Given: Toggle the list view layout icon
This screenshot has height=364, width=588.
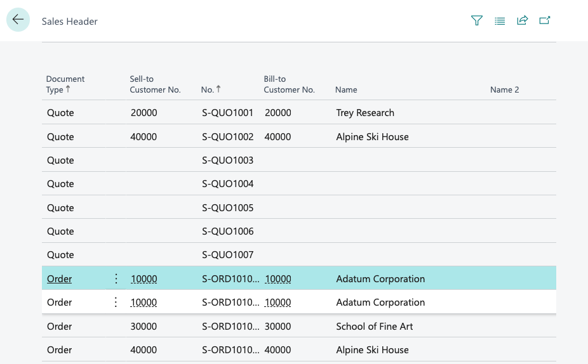Looking at the screenshot, I should (x=500, y=21).
